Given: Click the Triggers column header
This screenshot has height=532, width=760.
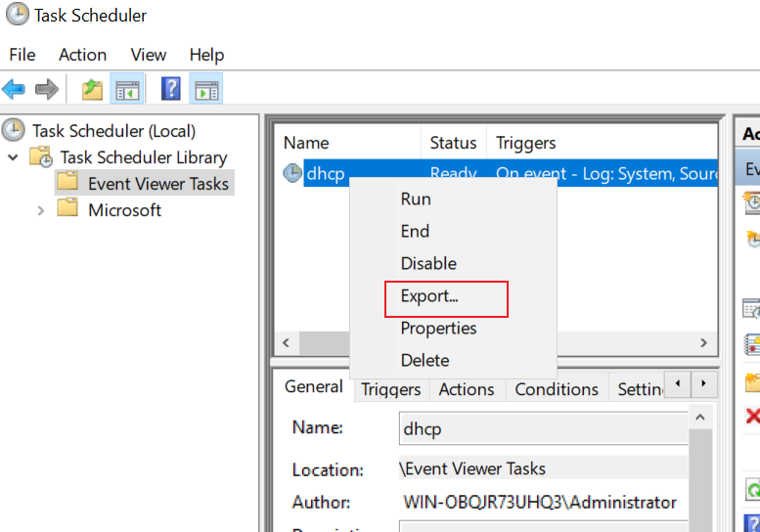Looking at the screenshot, I should coord(526,143).
